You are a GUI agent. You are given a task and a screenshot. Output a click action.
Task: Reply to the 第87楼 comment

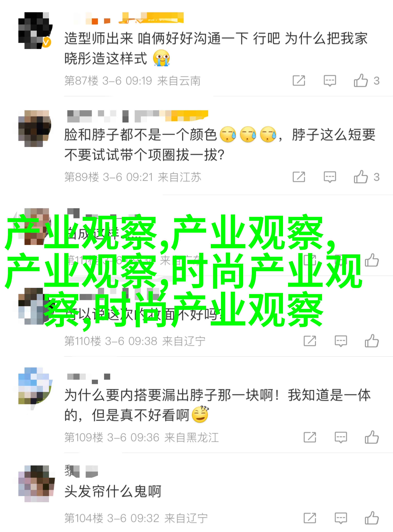[330, 80]
